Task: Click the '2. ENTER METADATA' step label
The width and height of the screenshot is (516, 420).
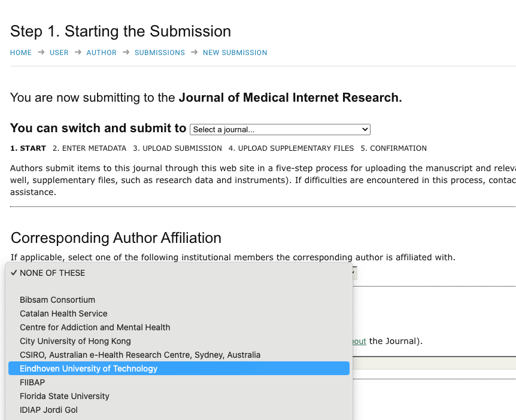Action: (90, 148)
